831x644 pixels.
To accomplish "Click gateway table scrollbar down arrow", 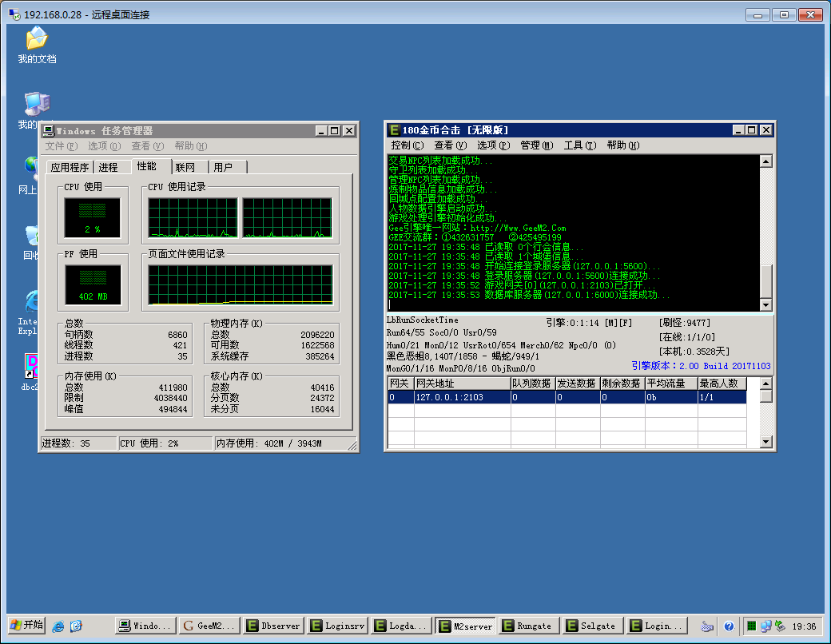I will [765, 442].
